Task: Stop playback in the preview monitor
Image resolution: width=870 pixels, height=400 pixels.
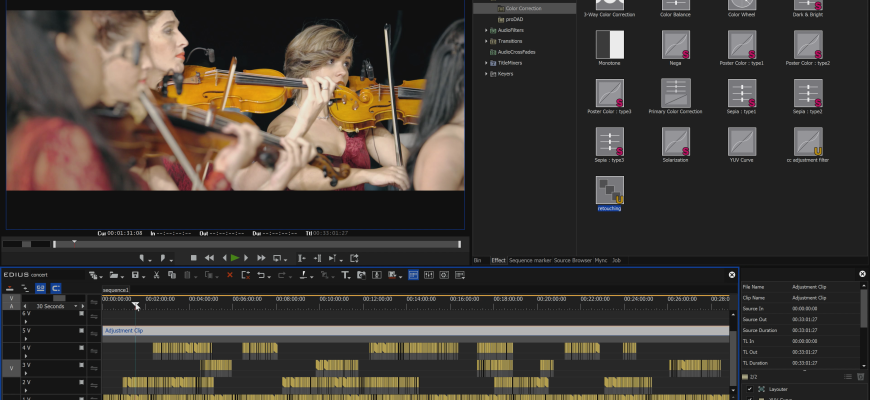Action: [194, 258]
